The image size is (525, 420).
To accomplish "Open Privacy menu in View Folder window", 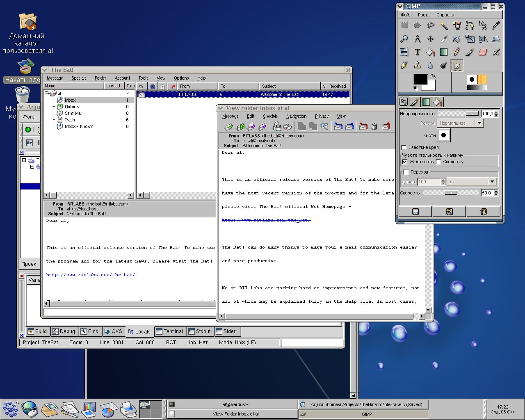I will click(x=322, y=116).
